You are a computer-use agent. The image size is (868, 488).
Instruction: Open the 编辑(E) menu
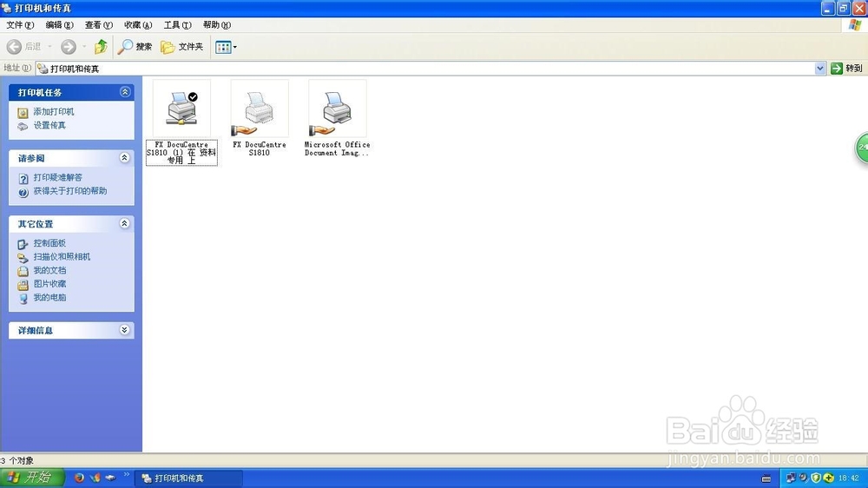[59, 25]
